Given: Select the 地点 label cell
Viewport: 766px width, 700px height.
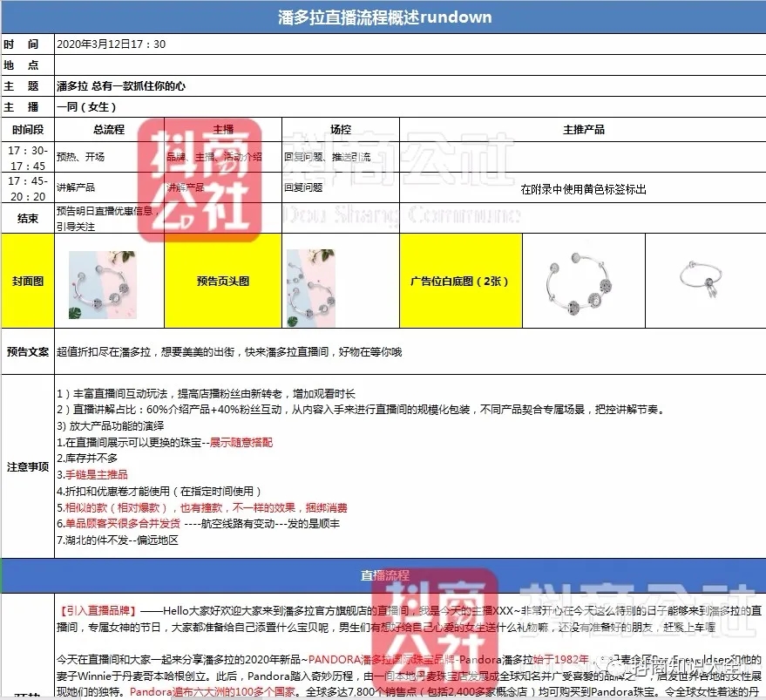Looking at the screenshot, I should pyautogui.click(x=28, y=65).
